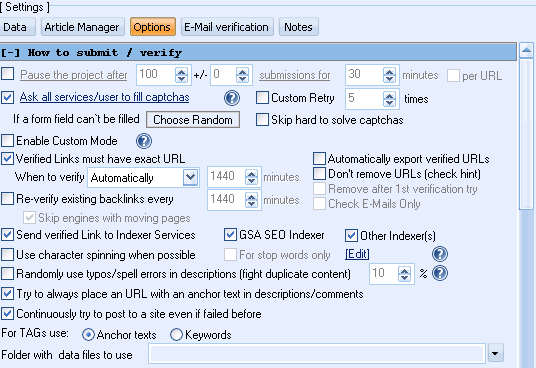
Task: Check Don't remove URLs (check hint)
Action: click(319, 174)
